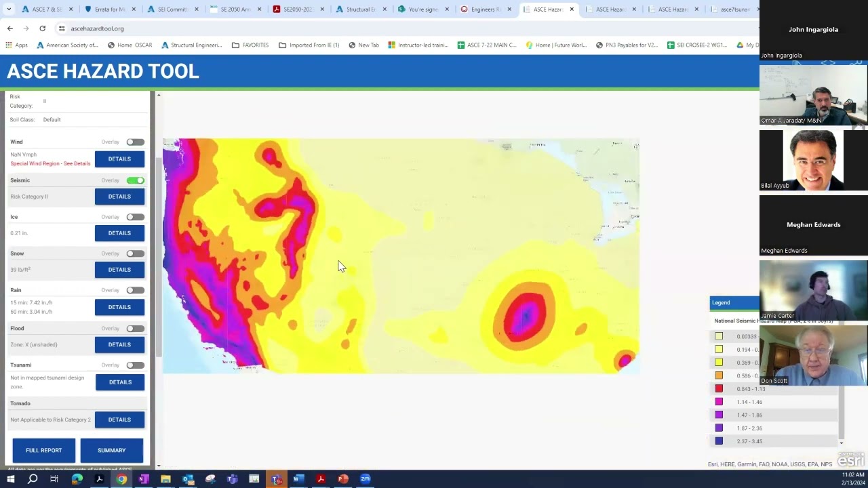
Task: Open OneNote from the taskbar
Action: tap(143, 479)
